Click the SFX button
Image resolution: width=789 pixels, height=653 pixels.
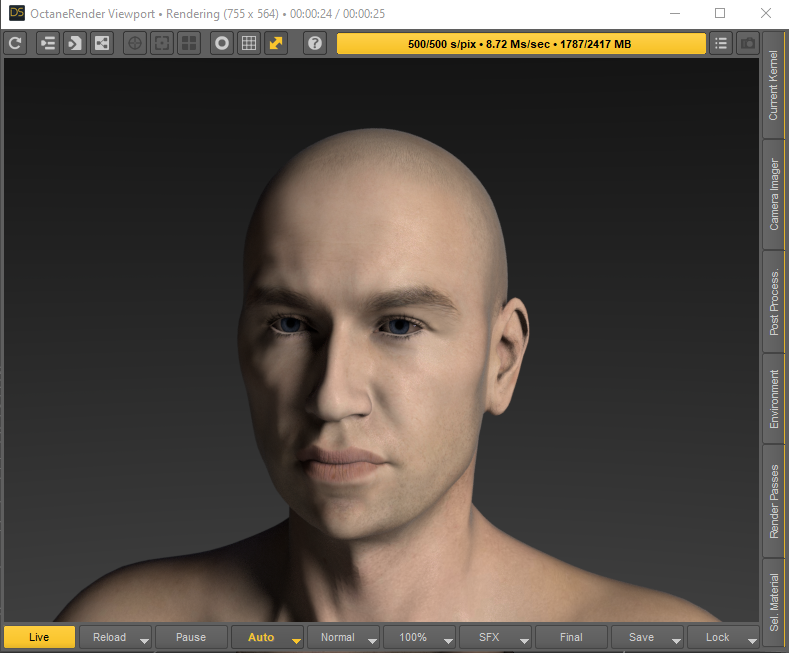[x=489, y=637]
